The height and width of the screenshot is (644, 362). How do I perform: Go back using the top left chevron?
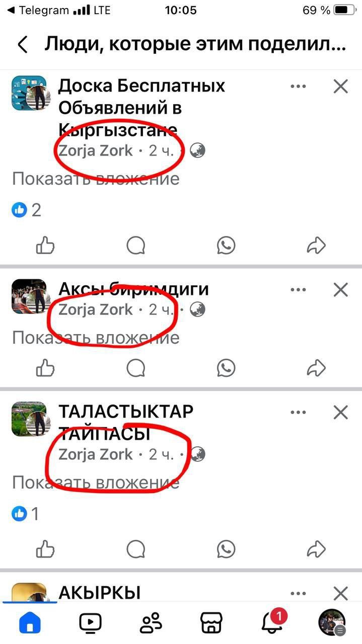tap(22, 44)
